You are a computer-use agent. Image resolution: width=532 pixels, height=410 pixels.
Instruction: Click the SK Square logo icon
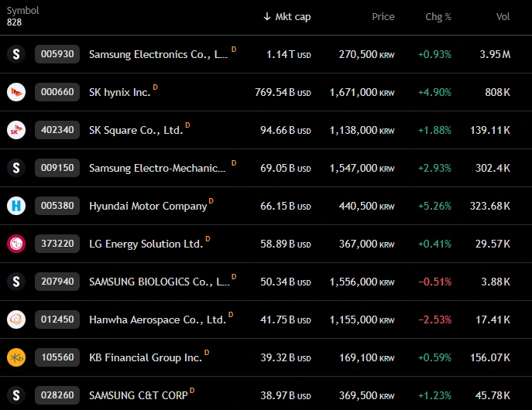(16, 130)
